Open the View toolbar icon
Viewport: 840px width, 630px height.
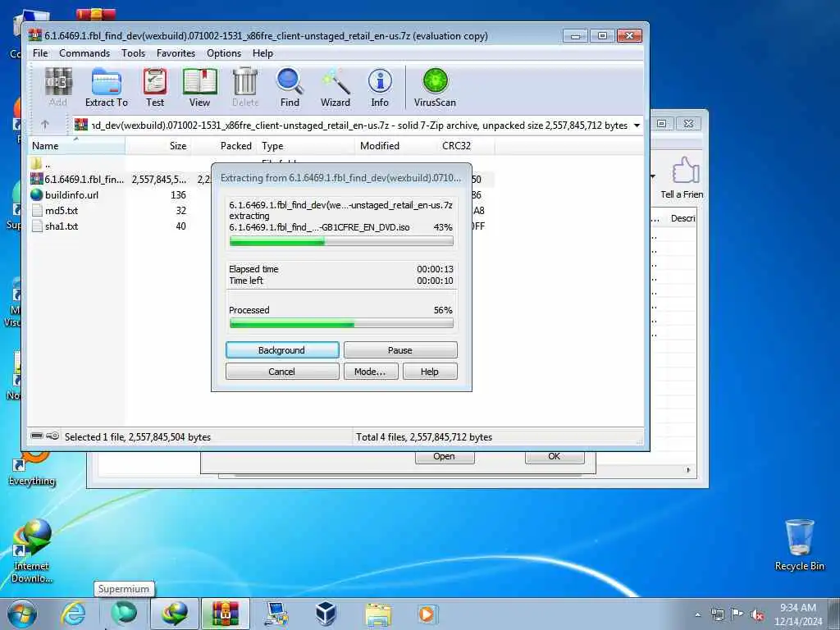[x=199, y=88]
